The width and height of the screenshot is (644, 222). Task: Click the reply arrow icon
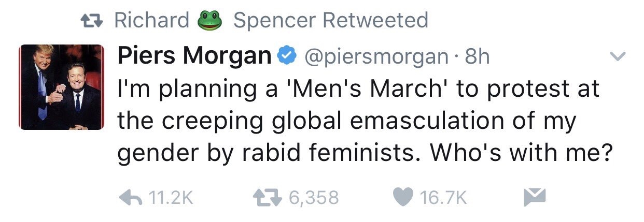coord(131,197)
